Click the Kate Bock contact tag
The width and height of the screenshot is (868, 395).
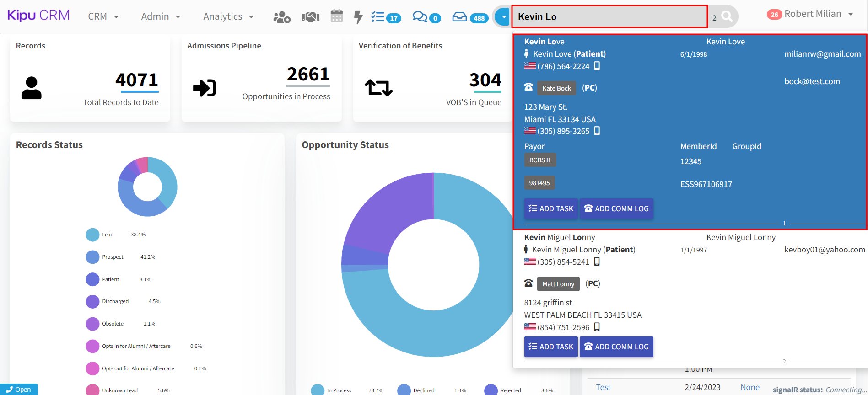point(556,88)
